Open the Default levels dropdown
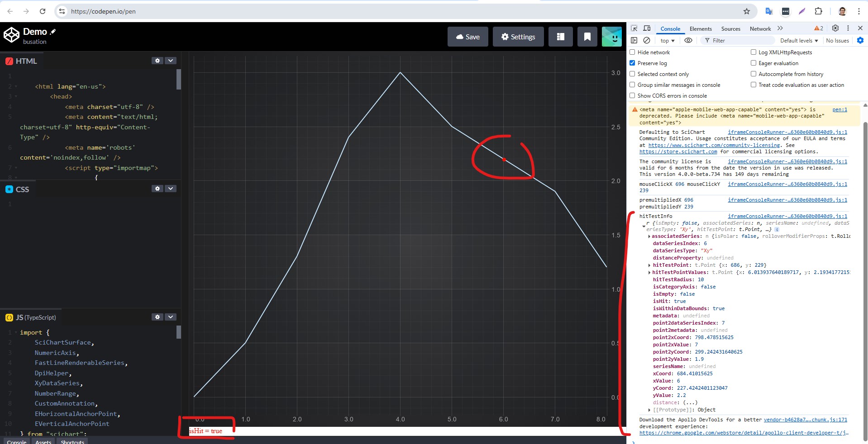The width and height of the screenshot is (868, 444). point(799,40)
